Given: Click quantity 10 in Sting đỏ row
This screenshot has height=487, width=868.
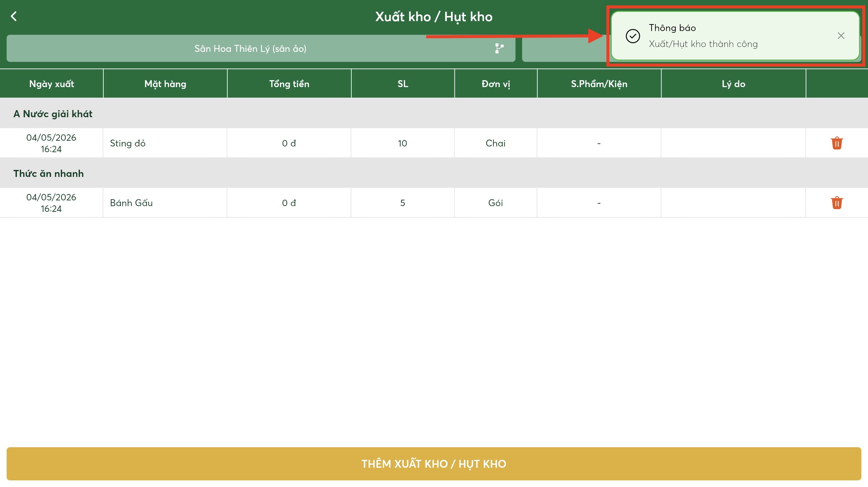Looking at the screenshot, I should tap(402, 143).
